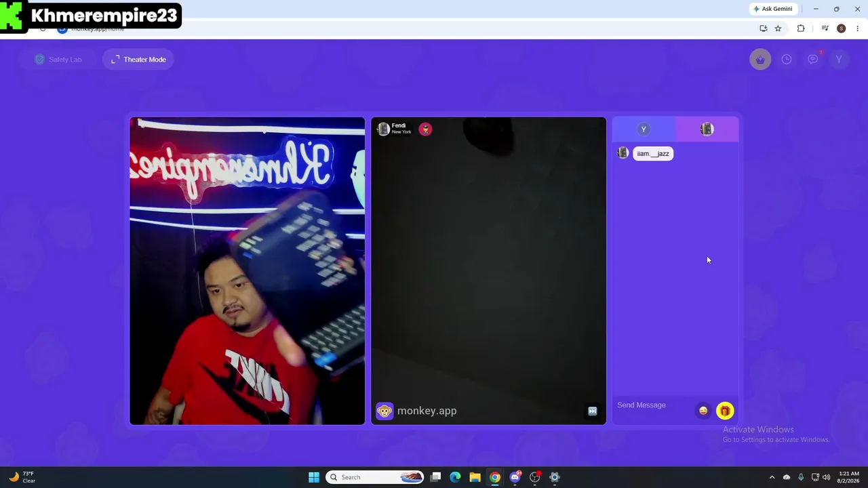Open the Chrome profile S avatar
This screenshot has height=488, width=868.
[842, 28]
